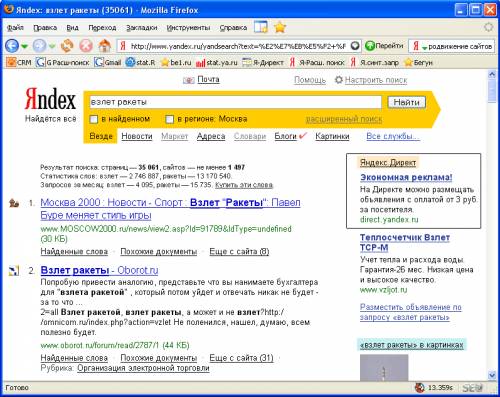Open the Почта mail link
This screenshot has width=500, height=397.
208,79
